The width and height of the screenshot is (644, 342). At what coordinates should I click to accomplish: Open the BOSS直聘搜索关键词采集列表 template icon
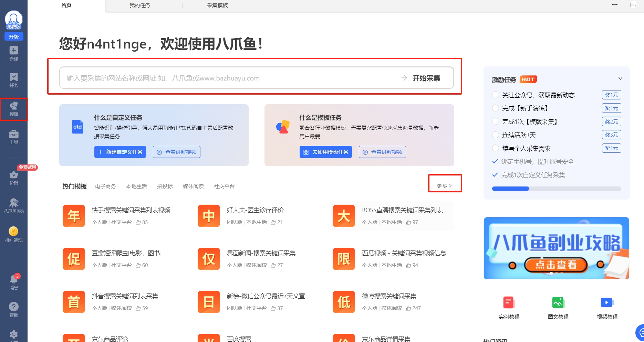point(344,216)
